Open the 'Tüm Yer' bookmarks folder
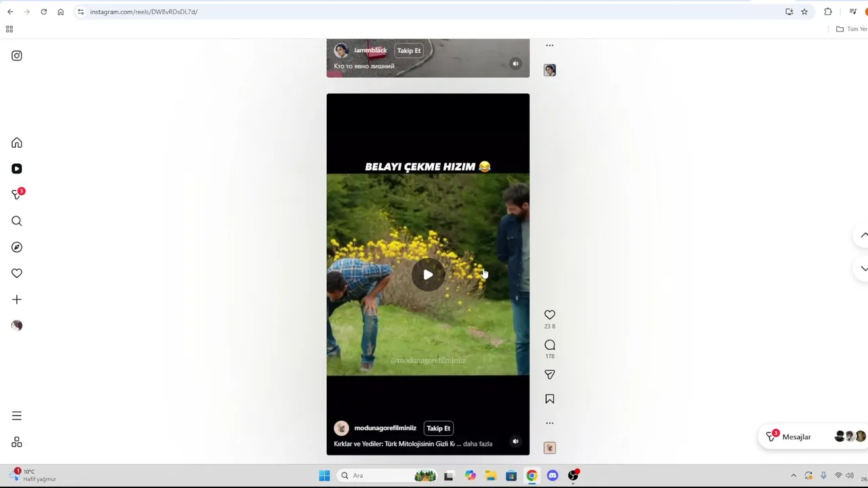Image resolution: width=868 pixels, height=488 pixels. [x=852, y=29]
